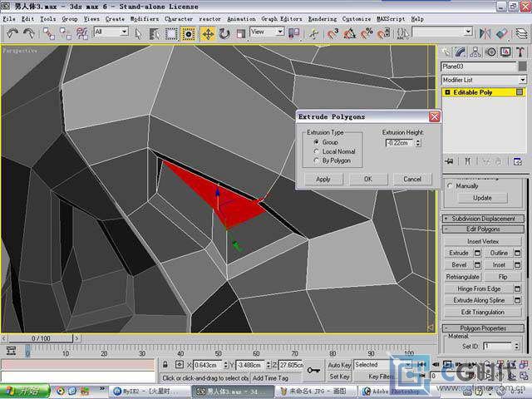Open the Graph Editors menu

click(x=281, y=19)
